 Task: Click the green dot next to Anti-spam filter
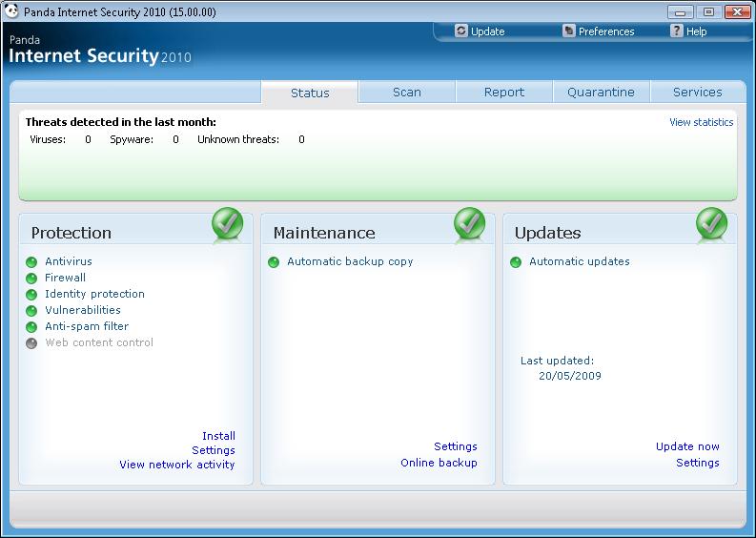[x=31, y=327]
